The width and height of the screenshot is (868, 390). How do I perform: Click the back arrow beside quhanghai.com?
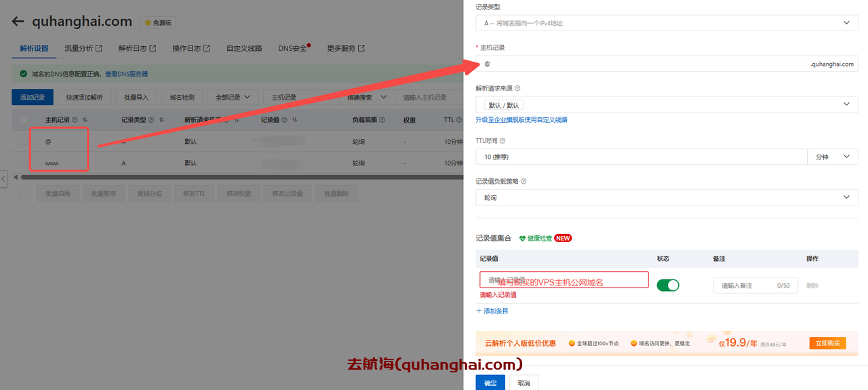(18, 22)
